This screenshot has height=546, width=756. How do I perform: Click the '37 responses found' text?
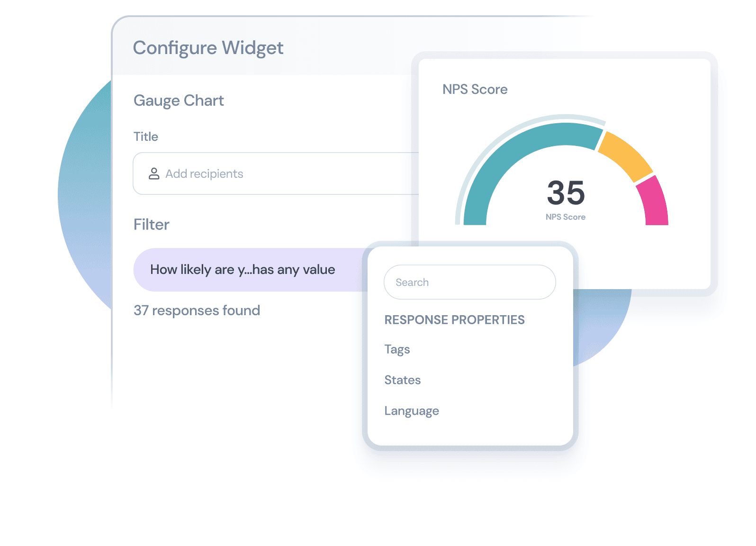coord(197,310)
